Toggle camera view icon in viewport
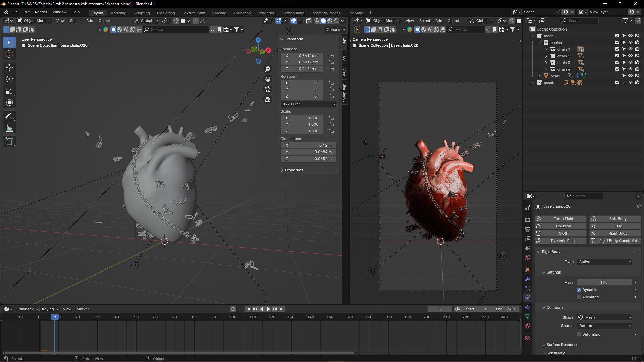644x362 pixels. tap(268, 89)
